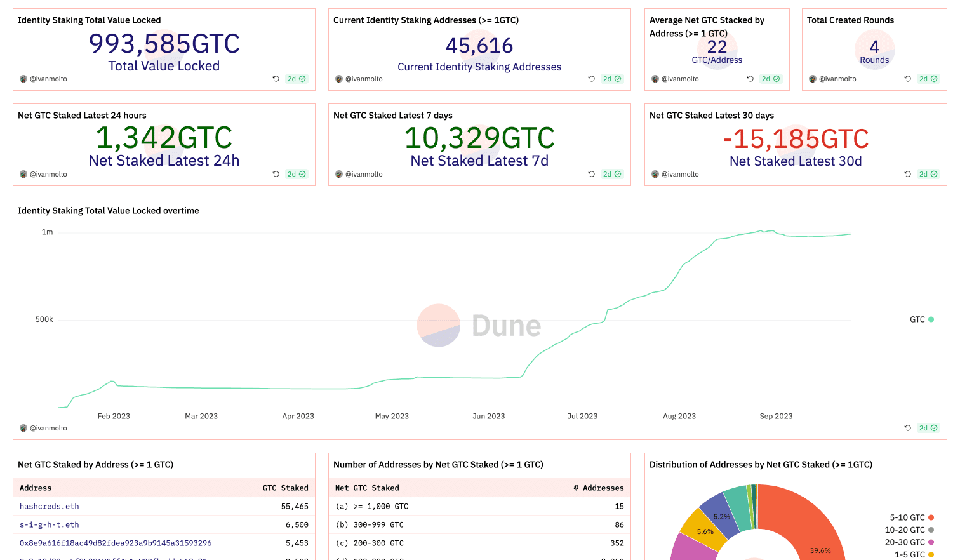Select the 6,500 GTC Staked cell
Screen dimensions: 960x560
297,524
